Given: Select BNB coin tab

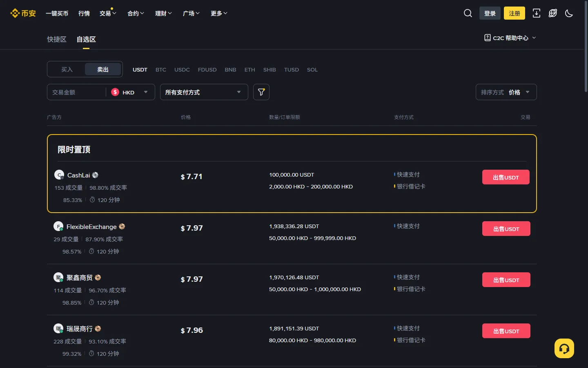Looking at the screenshot, I should 230,70.
